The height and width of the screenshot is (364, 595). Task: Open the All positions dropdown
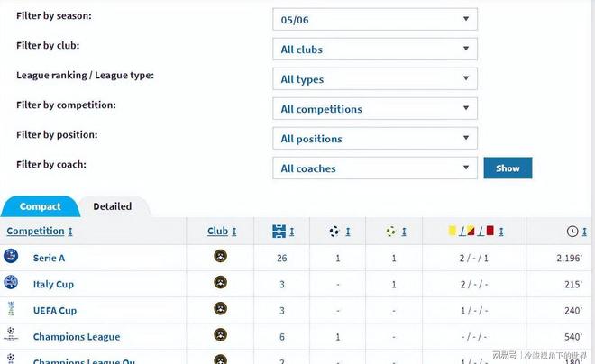click(x=375, y=138)
